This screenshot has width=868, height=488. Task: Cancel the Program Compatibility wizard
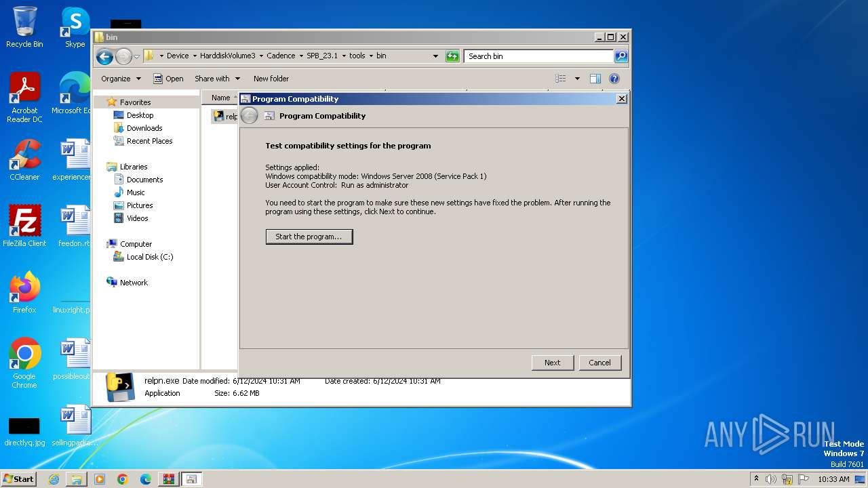(x=599, y=363)
